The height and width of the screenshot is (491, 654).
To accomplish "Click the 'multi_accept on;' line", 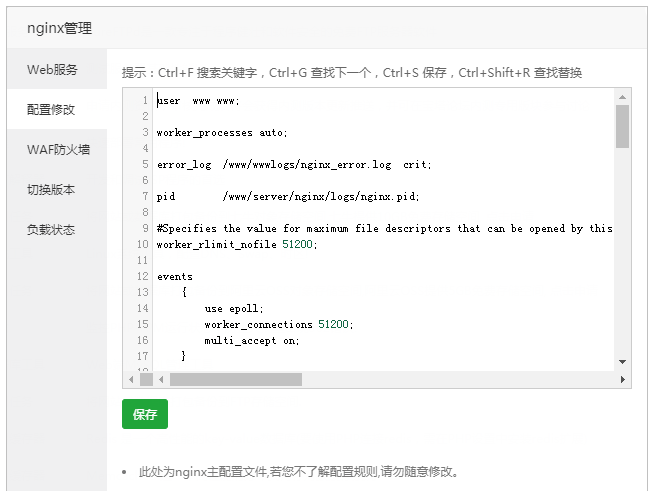I will (x=252, y=341).
